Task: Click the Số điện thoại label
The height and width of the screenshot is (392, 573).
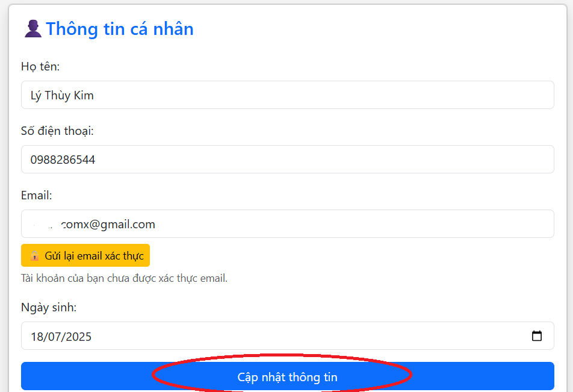Action: pyautogui.click(x=57, y=131)
